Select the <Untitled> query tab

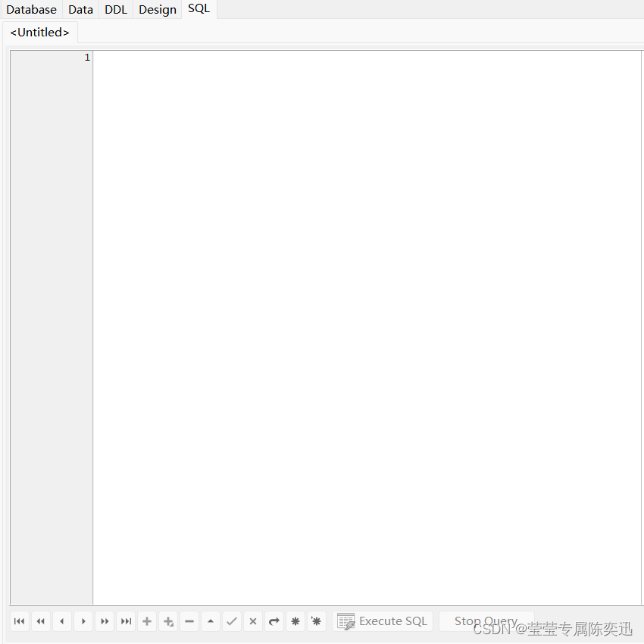pyautogui.click(x=40, y=32)
